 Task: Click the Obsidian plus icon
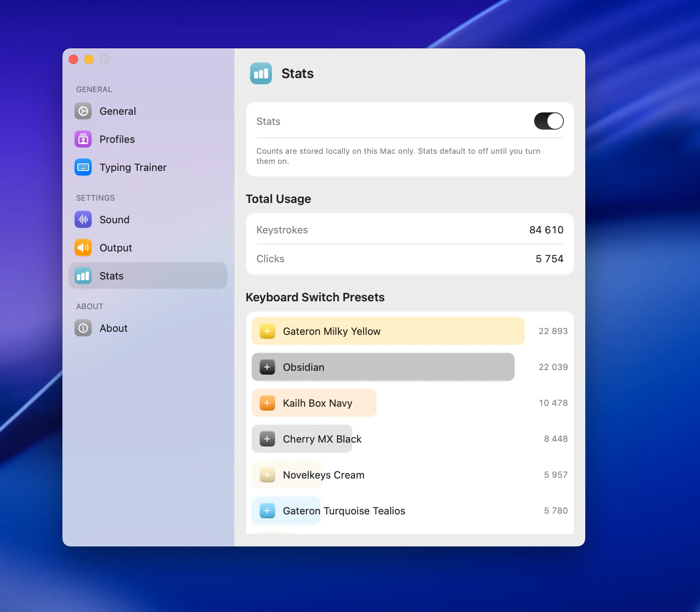[x=267, y=367]
